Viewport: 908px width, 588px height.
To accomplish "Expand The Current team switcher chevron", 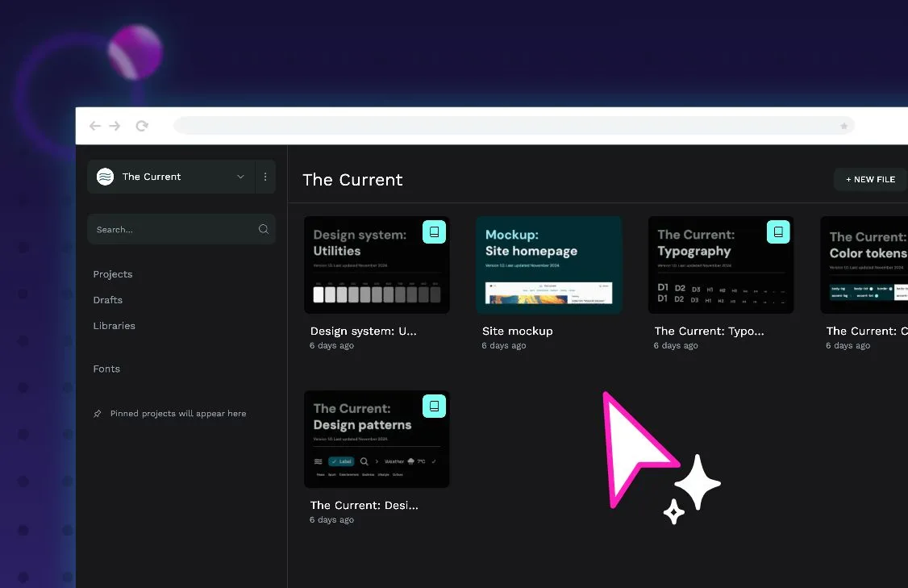I will point(240,176).
